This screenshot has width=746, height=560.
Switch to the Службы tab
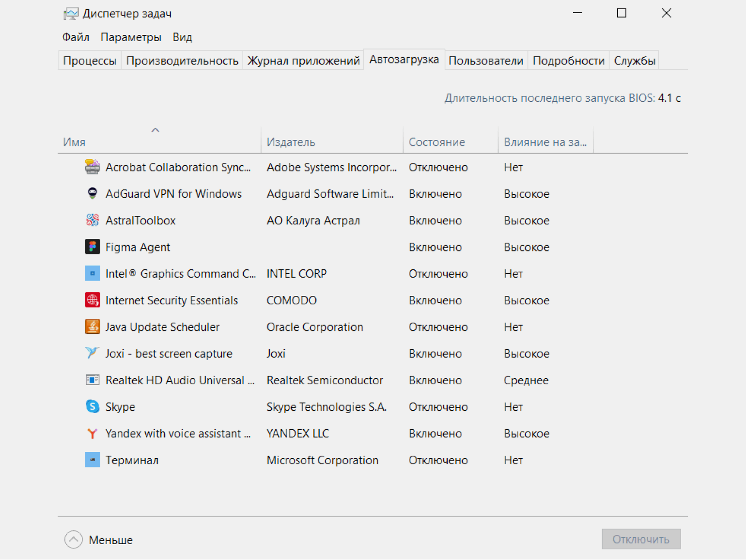[635, 61]
